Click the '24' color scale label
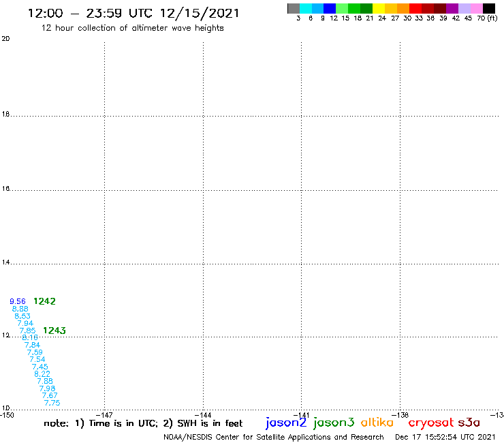504x443 pixels. pos(382,18)
